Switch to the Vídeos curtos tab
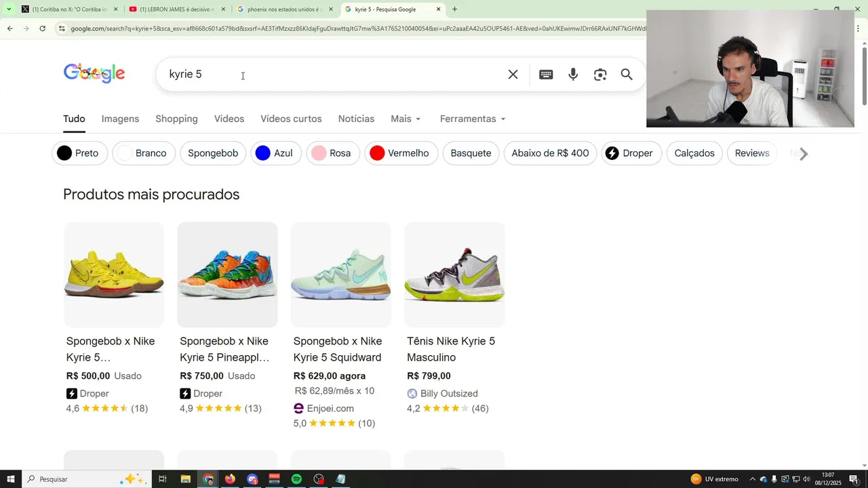868x488 pixels. click(291, 119)
